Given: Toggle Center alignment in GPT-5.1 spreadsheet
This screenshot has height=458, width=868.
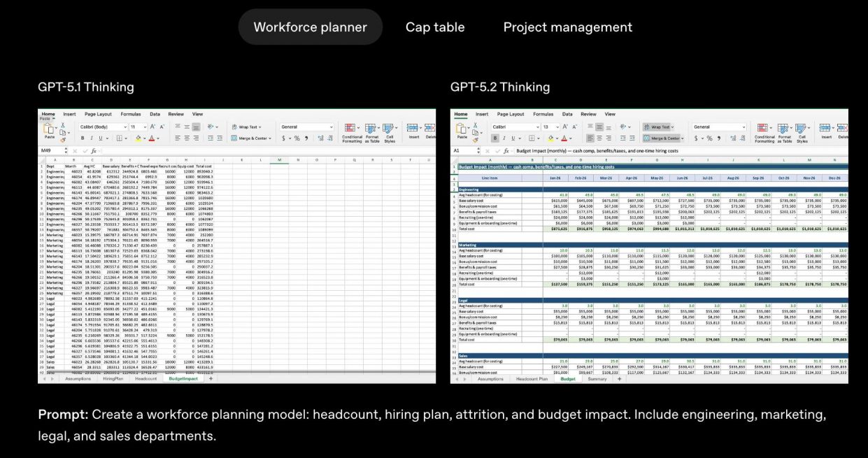Looking at the screenshot, I should pyautogui.click(x=187, y=138).
